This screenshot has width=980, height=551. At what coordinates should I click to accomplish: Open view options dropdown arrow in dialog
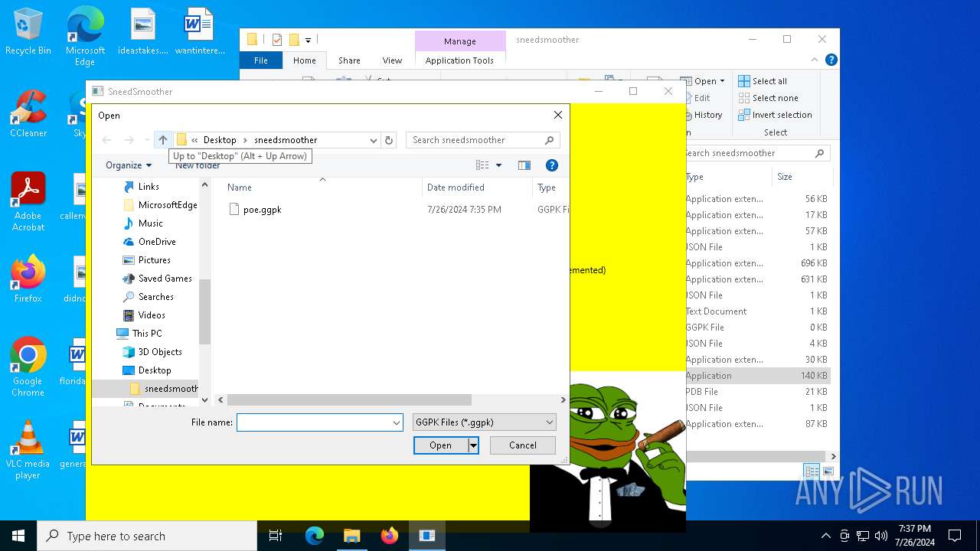pos(499,165)
